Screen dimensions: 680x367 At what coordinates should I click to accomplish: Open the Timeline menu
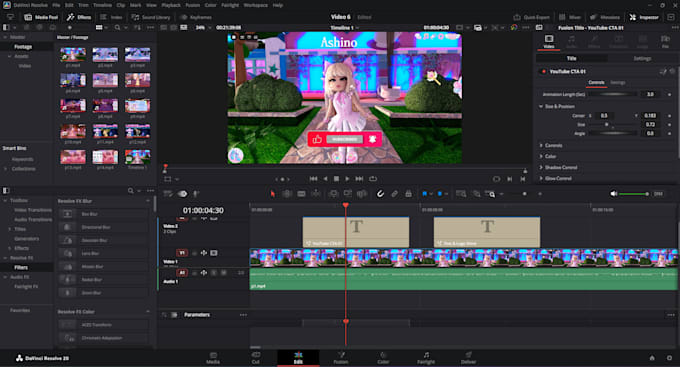point(102,5)
